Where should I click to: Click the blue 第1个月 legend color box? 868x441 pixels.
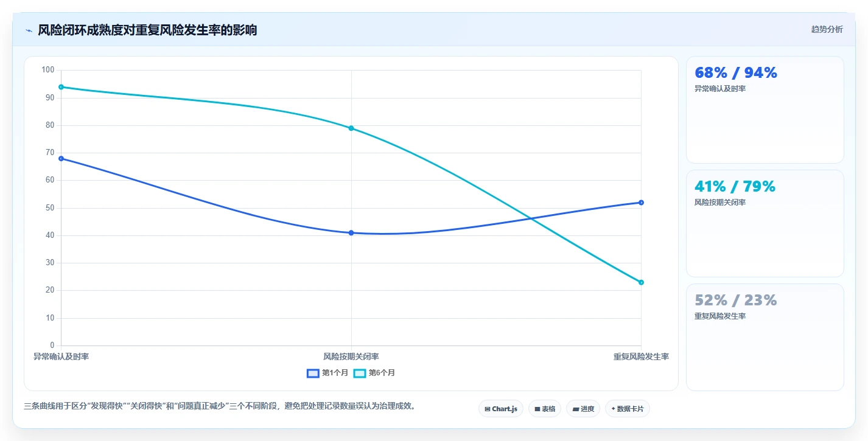coord(313,373)
